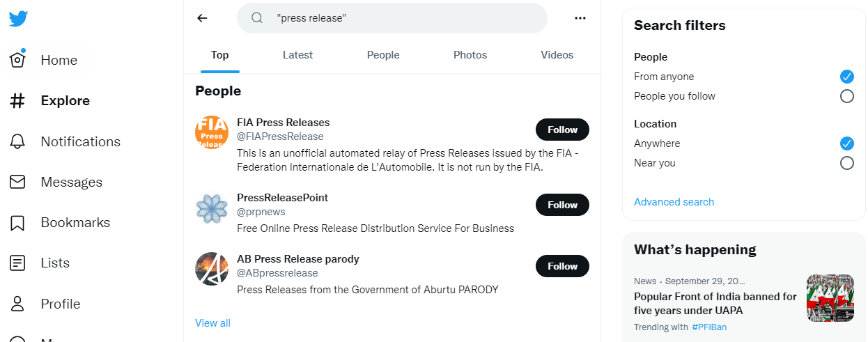Open Notifications bell icon
This screenshot has height=342, width=868.
point(17,141)
